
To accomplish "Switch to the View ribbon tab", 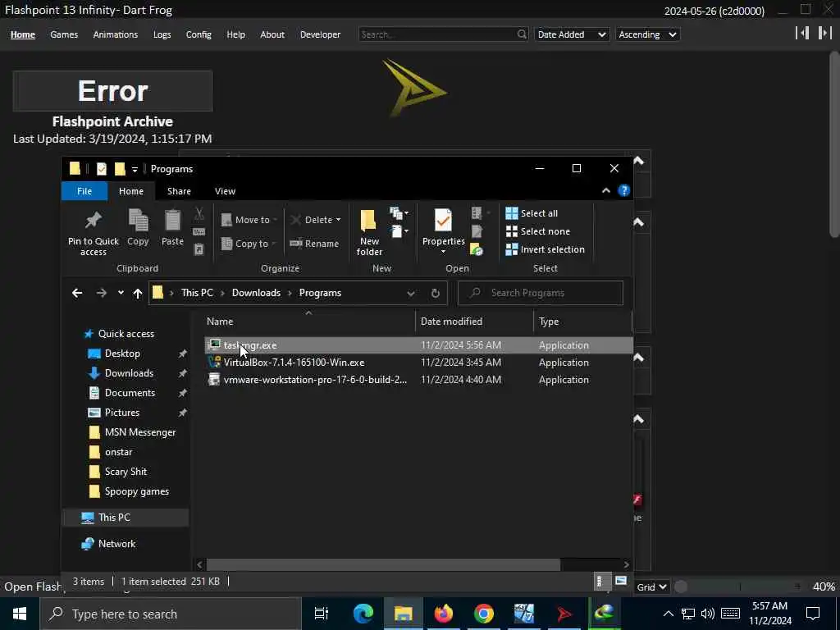I will tap(225, 191).
